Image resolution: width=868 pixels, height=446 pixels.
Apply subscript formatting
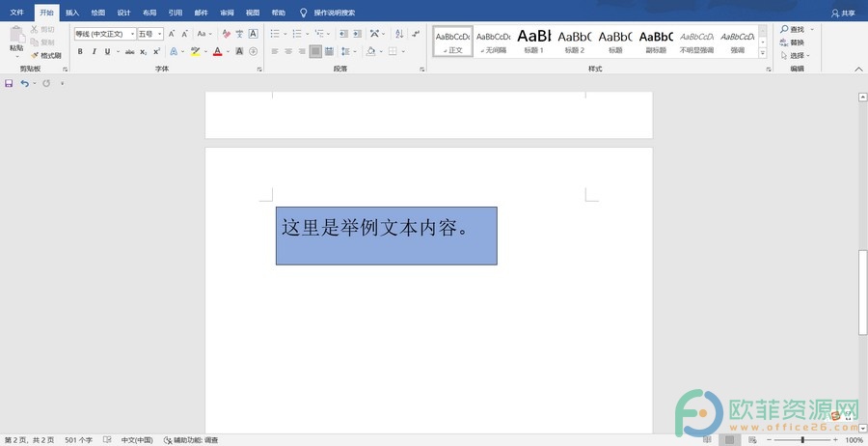pos(144,51)
